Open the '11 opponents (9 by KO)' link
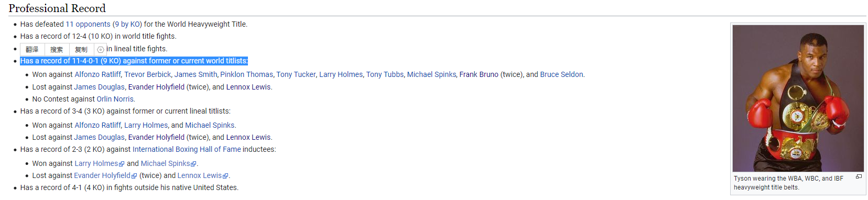Viewport: 868px width, 200px height. point(104,24)
